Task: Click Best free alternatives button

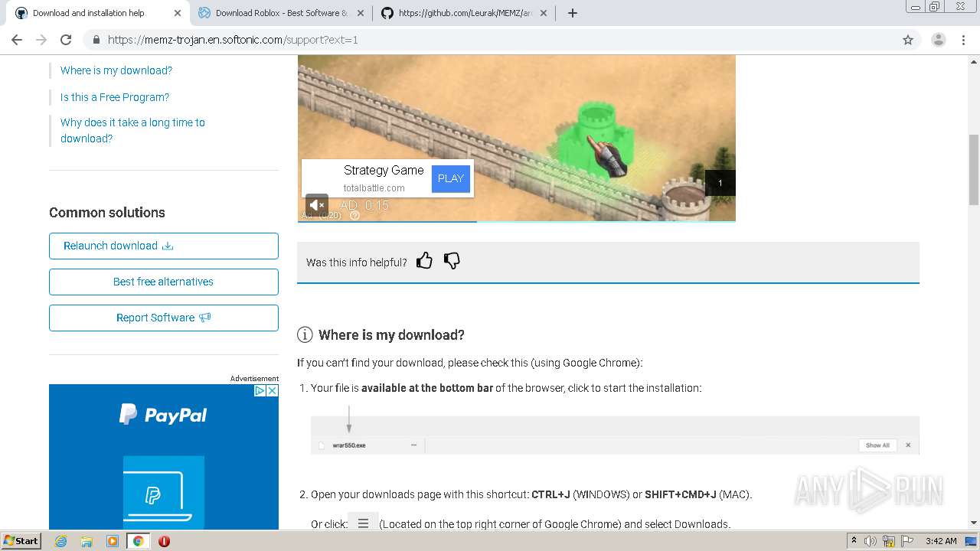Action: tap(164, 282)
